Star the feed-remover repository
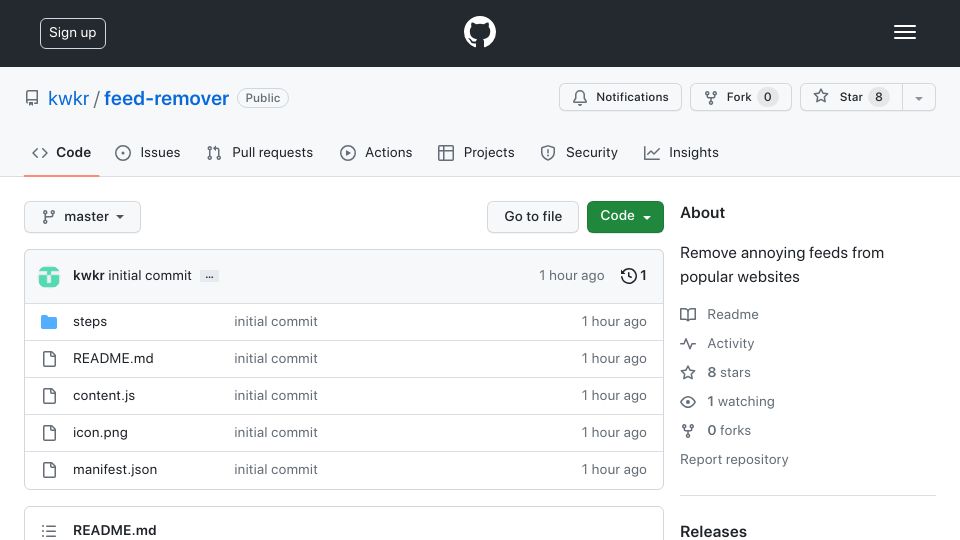This screenshot has width=960, height=540. 851,97
